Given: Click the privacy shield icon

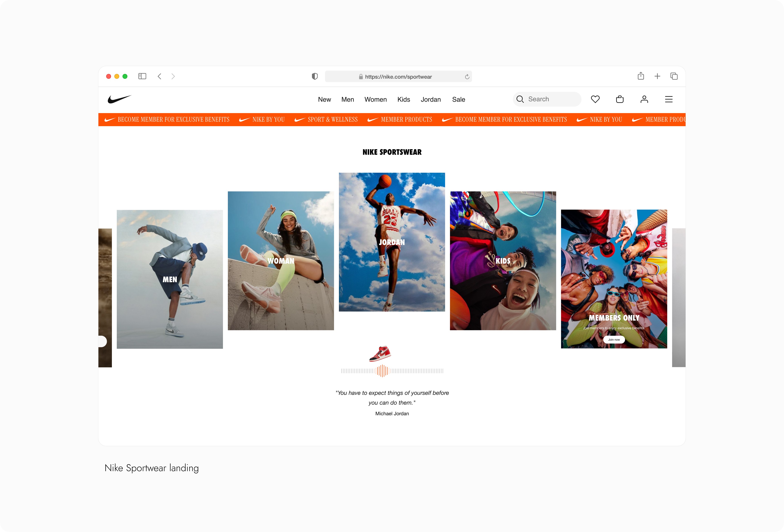Looking at the screenshot, I should (315, 76).
